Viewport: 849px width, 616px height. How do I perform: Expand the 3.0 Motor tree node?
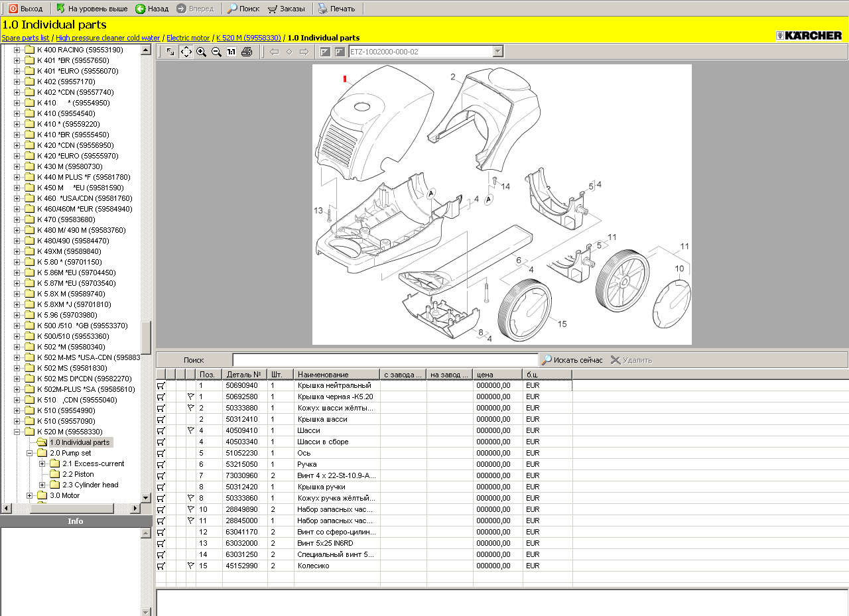(29, 495)
